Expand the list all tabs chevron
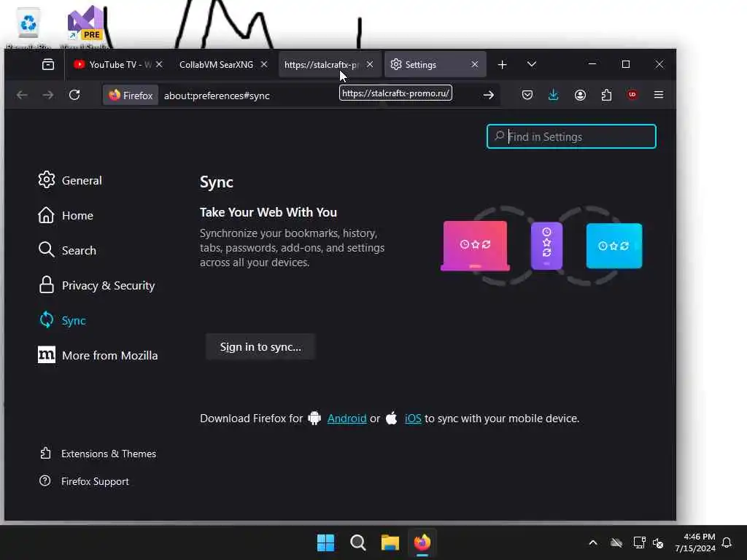 pyautogui.click(x=532, y=64)
